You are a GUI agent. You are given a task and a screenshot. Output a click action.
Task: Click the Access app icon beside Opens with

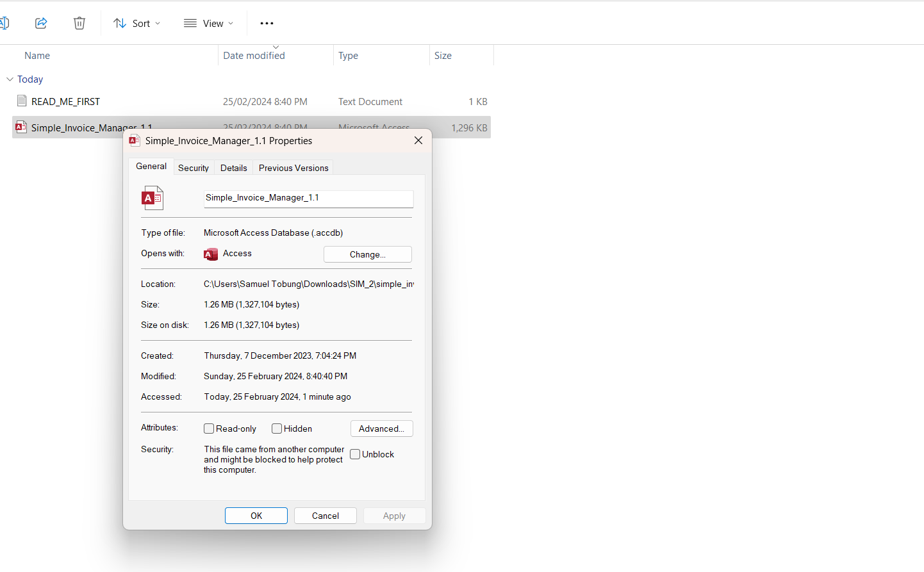click(211, 254)
